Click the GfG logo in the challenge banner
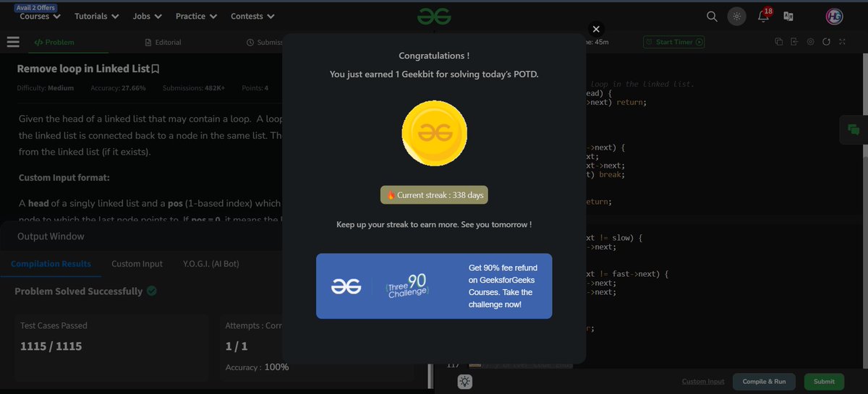 346,287
